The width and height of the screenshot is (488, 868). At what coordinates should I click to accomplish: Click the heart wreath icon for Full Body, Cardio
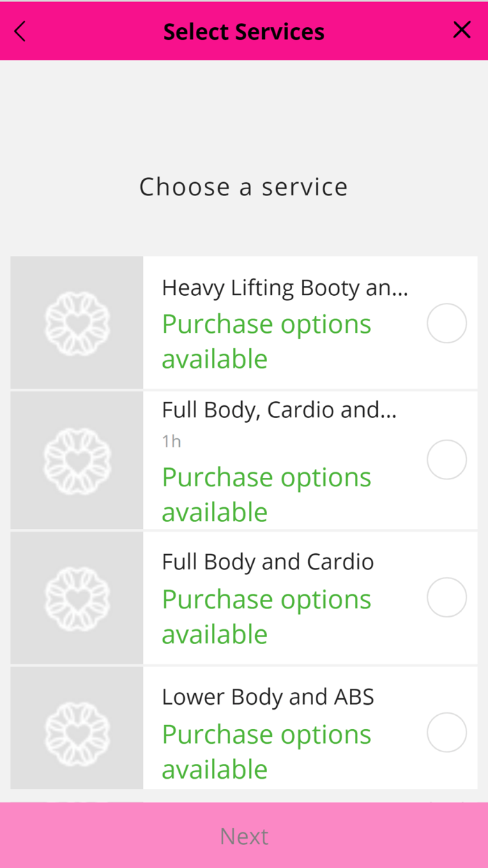[76, 458]
